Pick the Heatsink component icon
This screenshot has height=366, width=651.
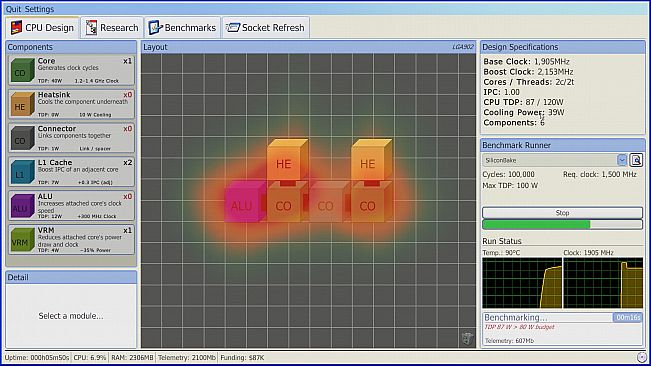22,104
